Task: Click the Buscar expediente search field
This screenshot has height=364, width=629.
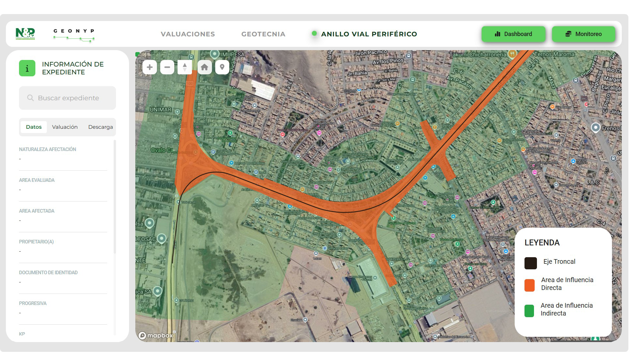Action: pyautogui.click(x=67, y=98)
